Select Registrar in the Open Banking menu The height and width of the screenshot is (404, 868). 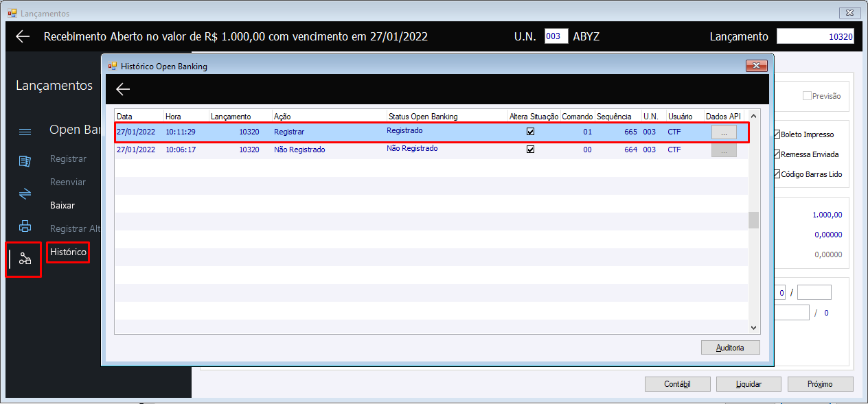click(68, 158)
